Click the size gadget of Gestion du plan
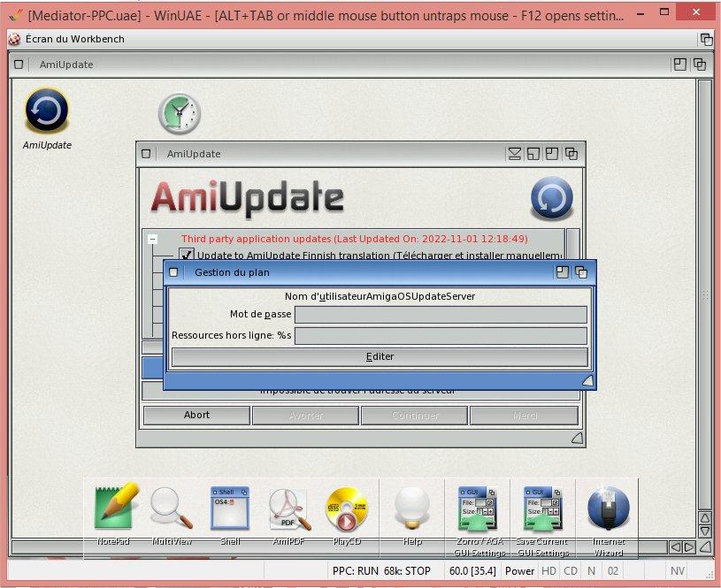 (587, 381)
